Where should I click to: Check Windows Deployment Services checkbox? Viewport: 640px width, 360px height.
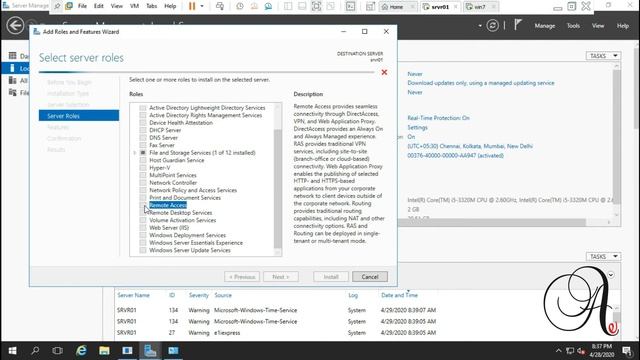142,235
